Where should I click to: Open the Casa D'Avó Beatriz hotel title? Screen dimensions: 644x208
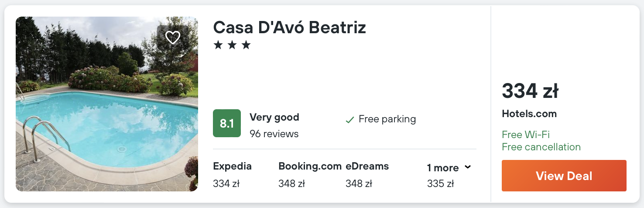pos(289,28)
